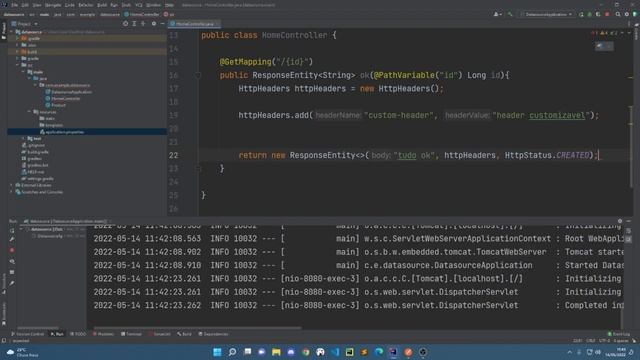
Task: Expand Scratches and Consoles node
Action: pyautogui.click(x=11, y=192)
